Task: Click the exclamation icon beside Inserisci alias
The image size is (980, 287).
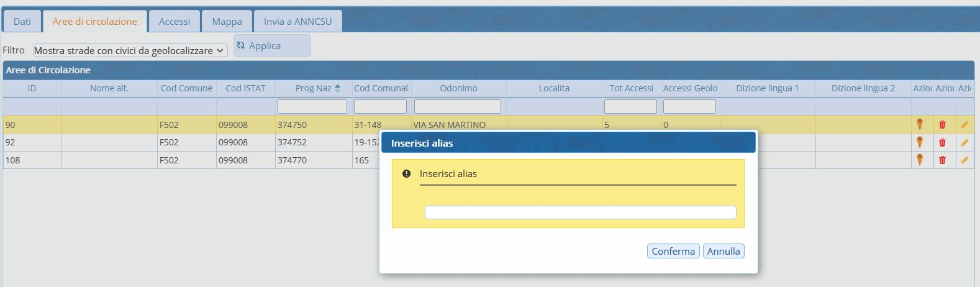Action: (x=406, y=174)
